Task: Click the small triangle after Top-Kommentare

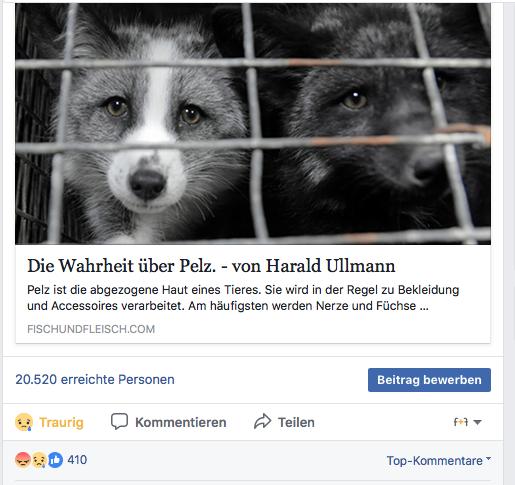Action: 488,459
